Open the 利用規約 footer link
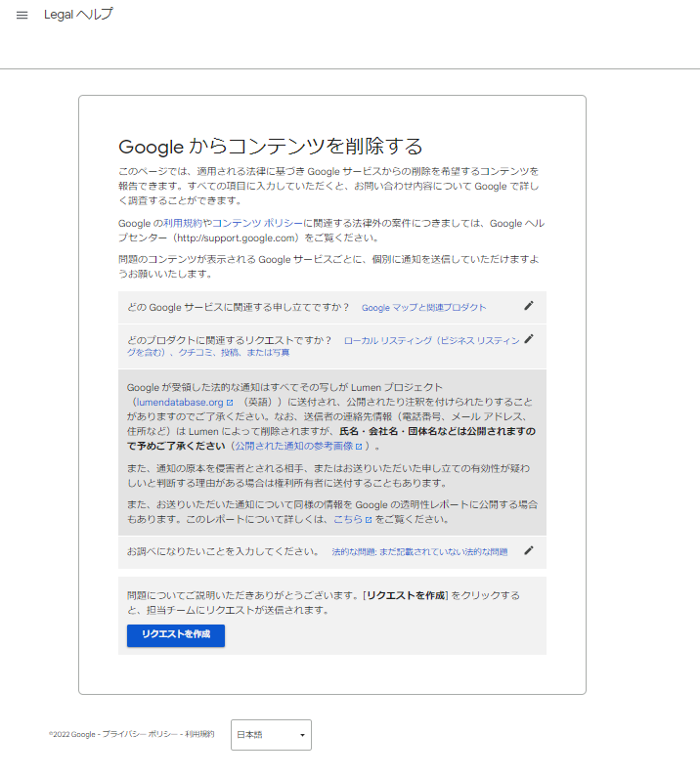This screenshot has width=700, height=777. (199, 734)
